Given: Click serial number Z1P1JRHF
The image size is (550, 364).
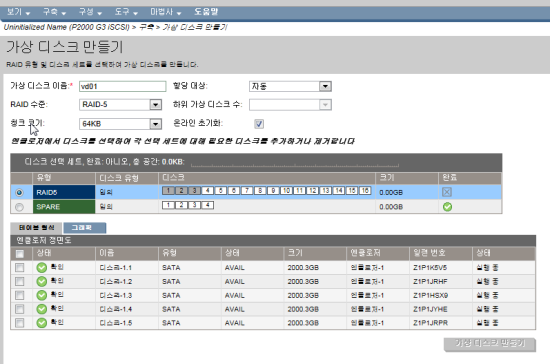Looking at the screenshot, I should 430,281.
